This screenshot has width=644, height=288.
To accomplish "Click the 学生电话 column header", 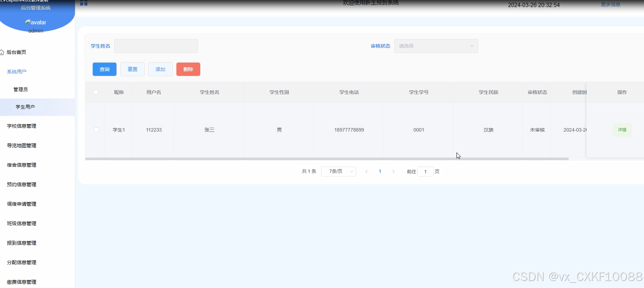I will (x=349, y=92).
